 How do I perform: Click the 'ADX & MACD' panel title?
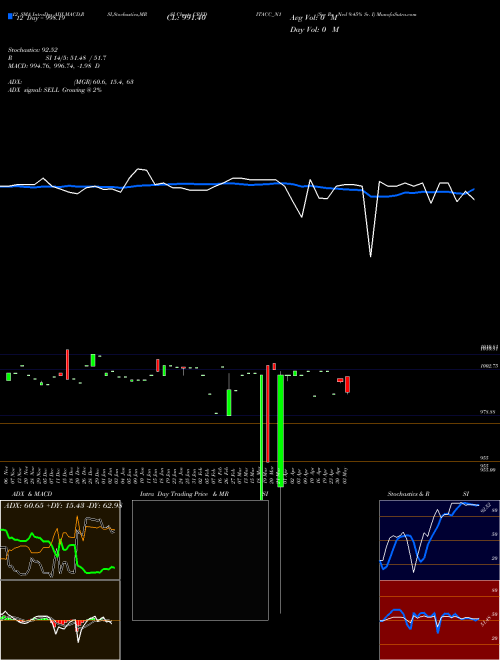[32, 494]
